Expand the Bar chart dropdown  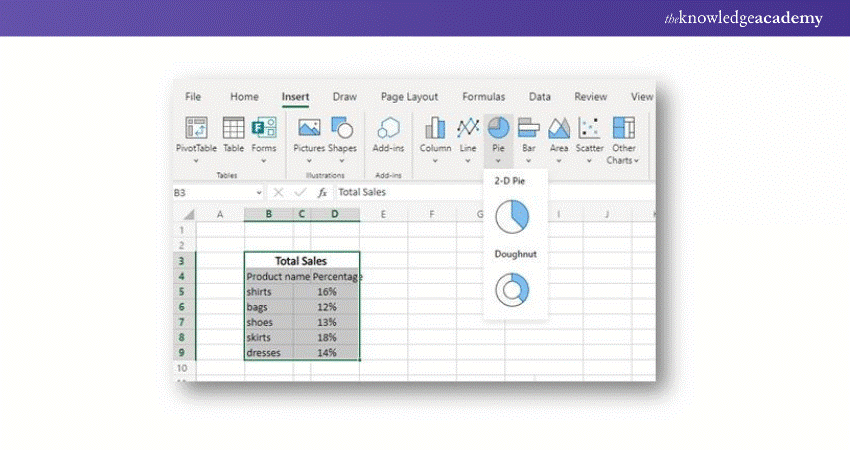click(x=529, y=160)
